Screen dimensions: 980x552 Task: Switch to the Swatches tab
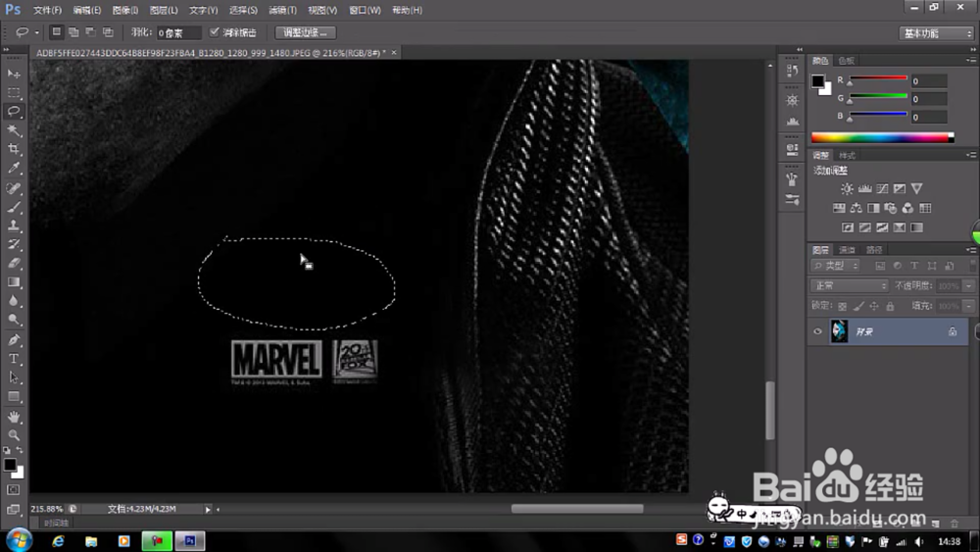(x=847, y=61)
